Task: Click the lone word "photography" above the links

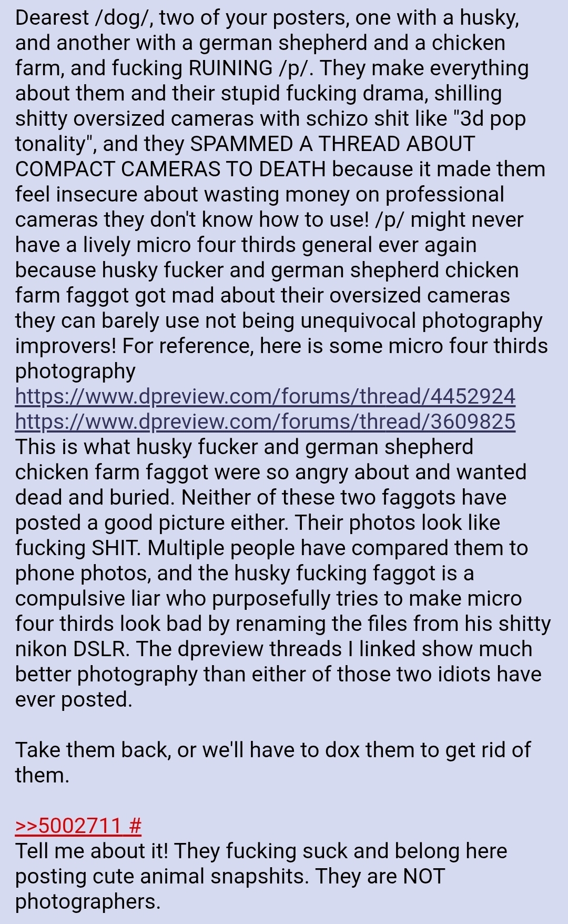Action: tap(75, 371)
